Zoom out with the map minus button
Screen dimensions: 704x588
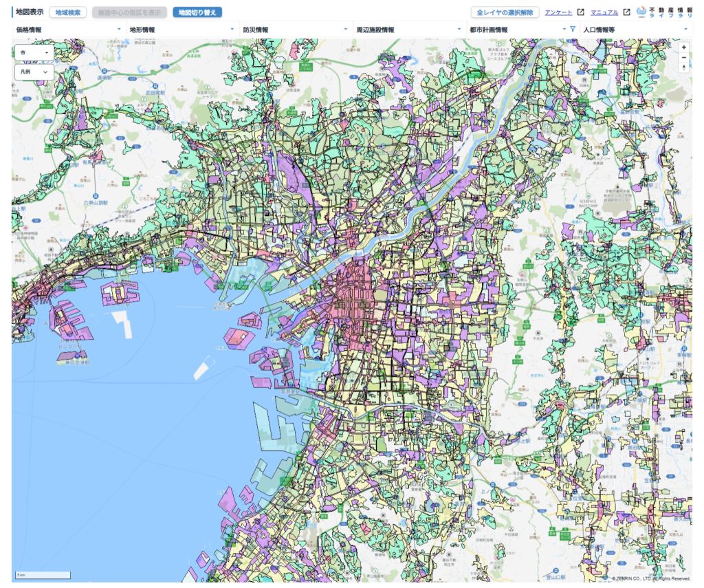click(683, 58)
